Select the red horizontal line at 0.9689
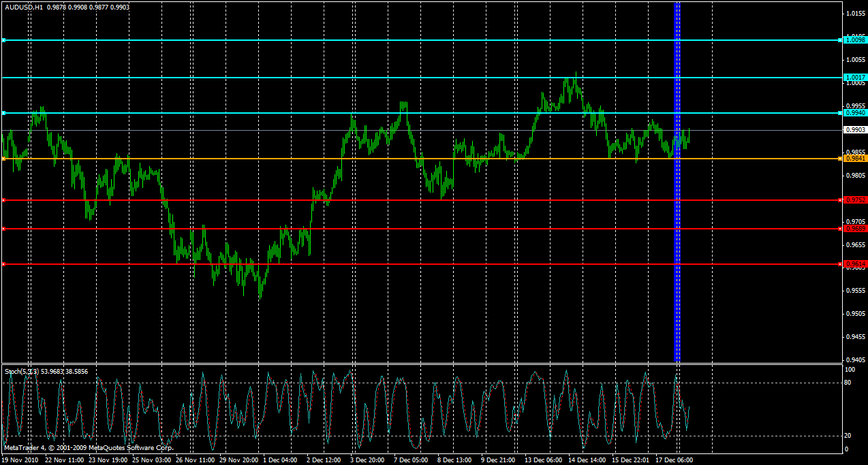The image size is (868, 465). (x=421, y=229)
